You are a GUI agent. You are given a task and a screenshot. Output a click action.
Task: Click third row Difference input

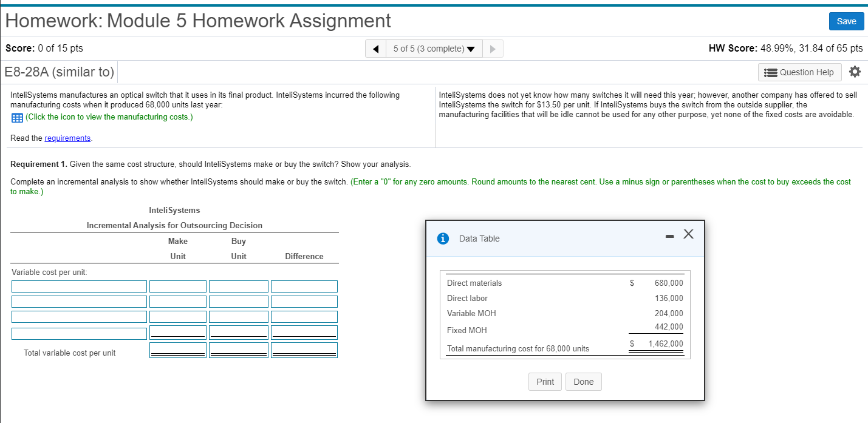(304, 317)
